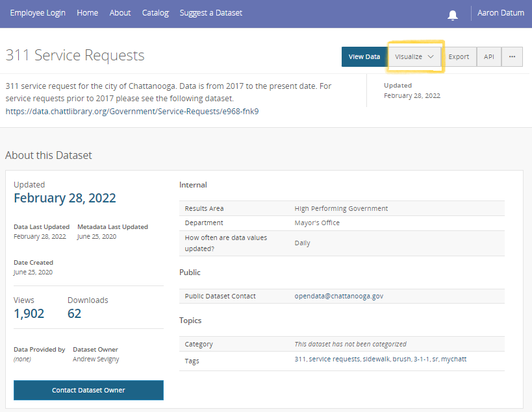Click the Daily update frequency value

[302, 243]
